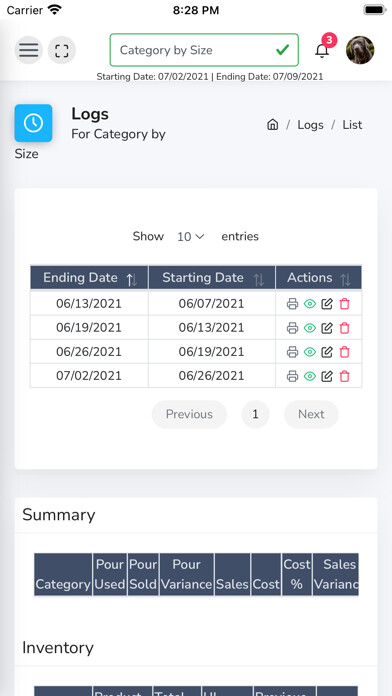
Task: Edit the log ending 06/26/2021
Action: (327, 352)
